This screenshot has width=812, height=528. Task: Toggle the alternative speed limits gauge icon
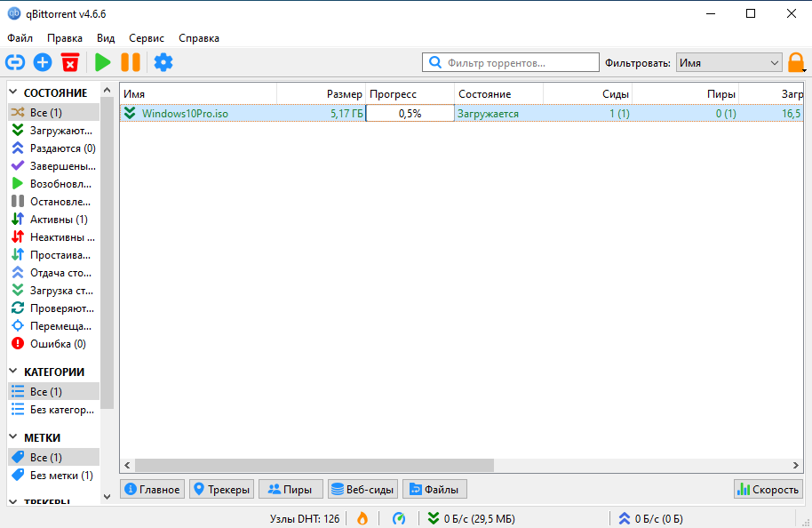point(399,518)
